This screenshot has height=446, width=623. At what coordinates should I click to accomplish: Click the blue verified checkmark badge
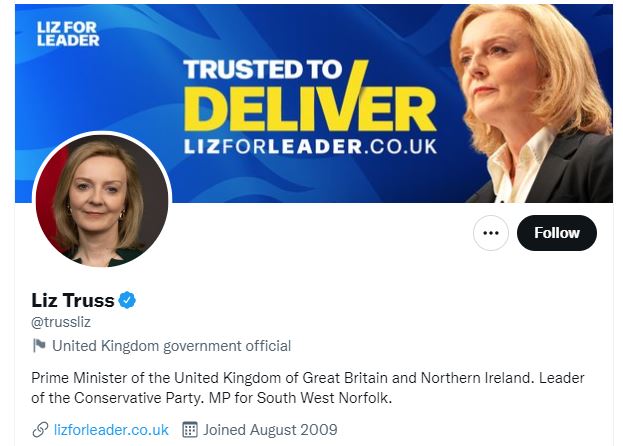point(128,300)
